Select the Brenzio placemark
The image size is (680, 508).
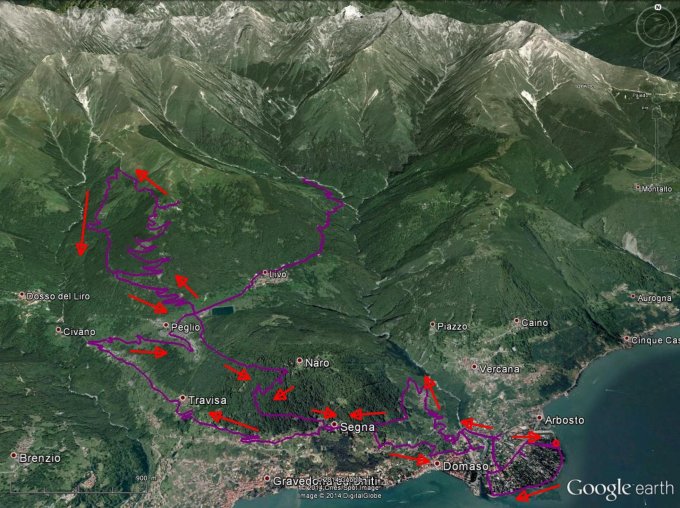[14, 456]
